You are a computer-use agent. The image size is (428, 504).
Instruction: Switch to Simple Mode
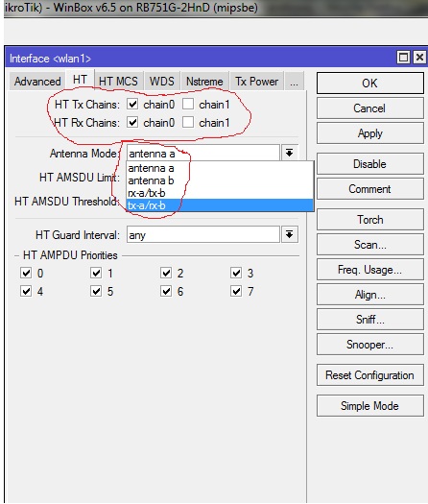tap(370, 406)
